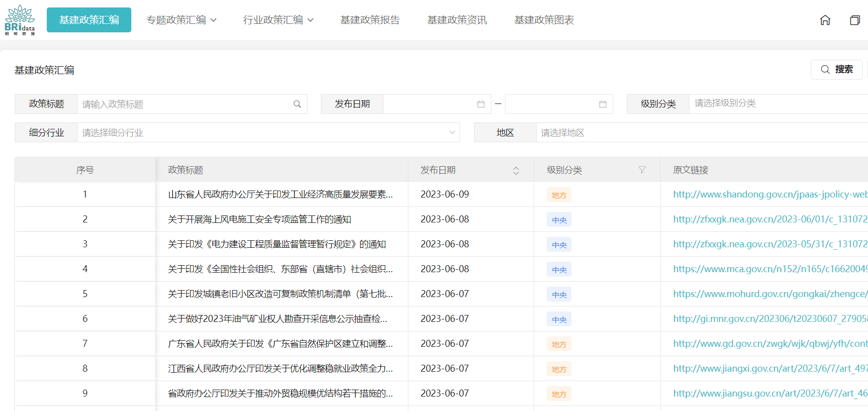Open the 基建政策汇编 tab

(x=89, y=20)
